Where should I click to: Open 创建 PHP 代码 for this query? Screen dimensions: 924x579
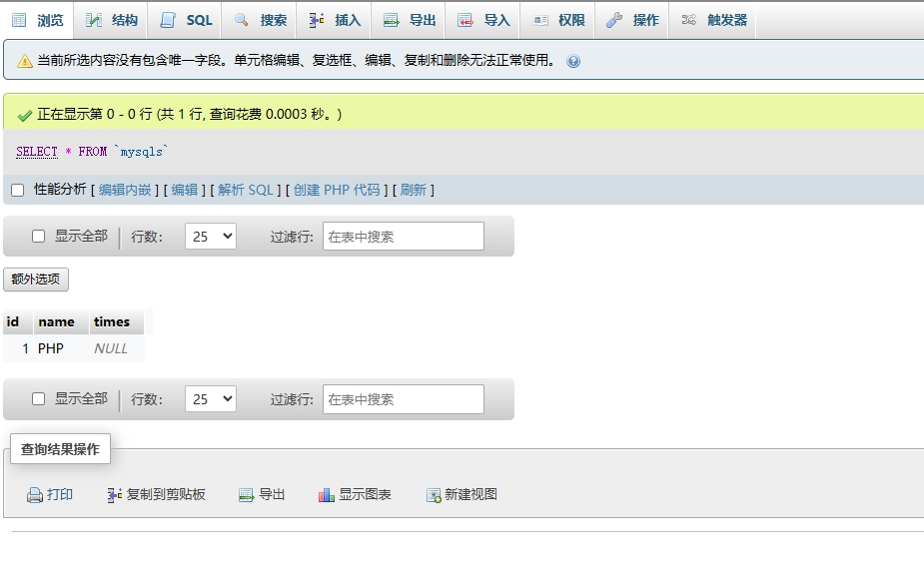(x=339, y=189)
